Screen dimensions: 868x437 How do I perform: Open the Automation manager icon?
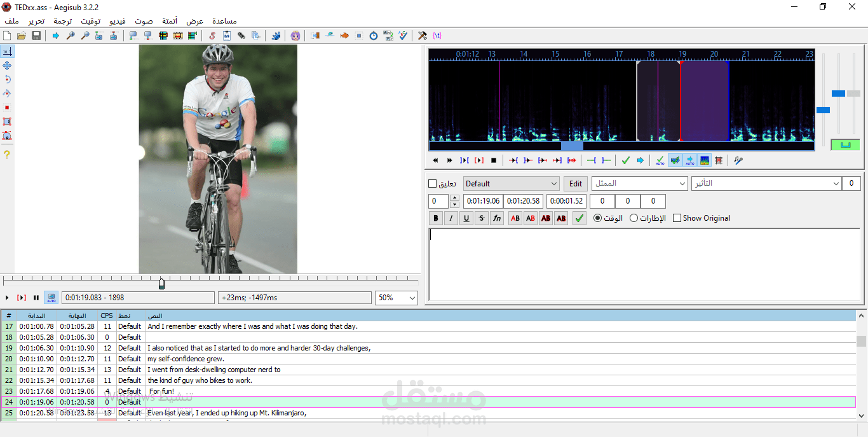coord(276,36)
